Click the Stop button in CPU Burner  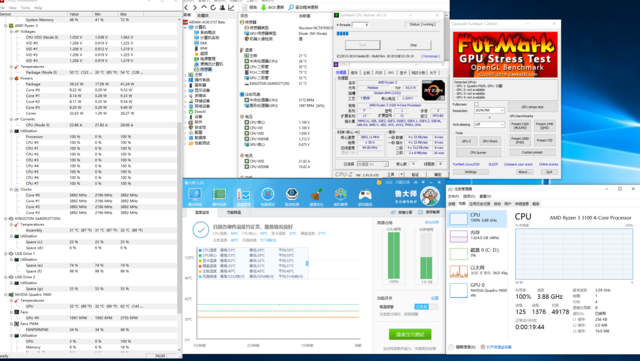(x=413, y=45)
